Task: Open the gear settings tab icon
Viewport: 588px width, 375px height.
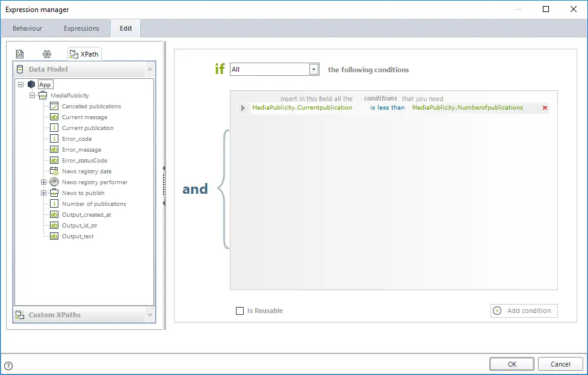Action: pos(47,54)
